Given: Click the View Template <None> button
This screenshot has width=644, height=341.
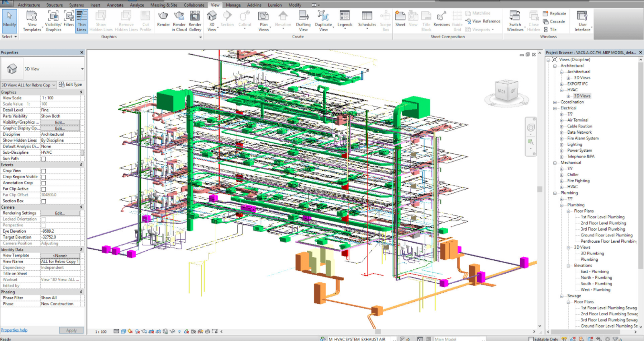Looking at the screenshot, I should pos(60,256).
